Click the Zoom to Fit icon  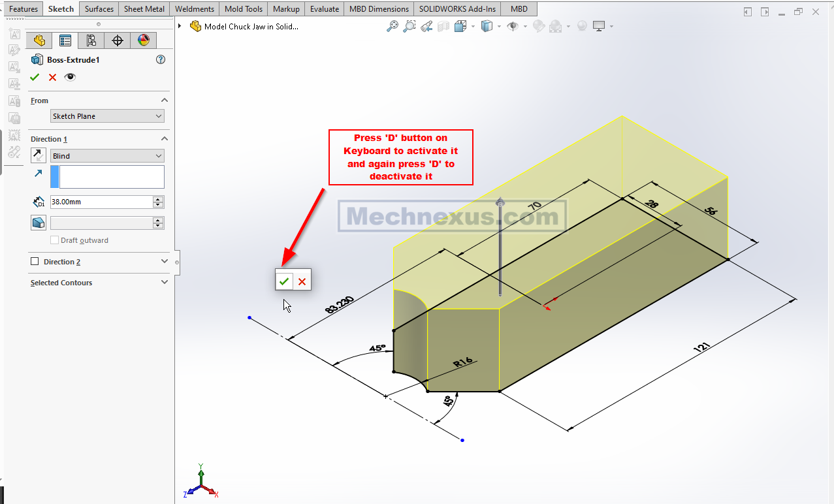[x=392, y=27]
